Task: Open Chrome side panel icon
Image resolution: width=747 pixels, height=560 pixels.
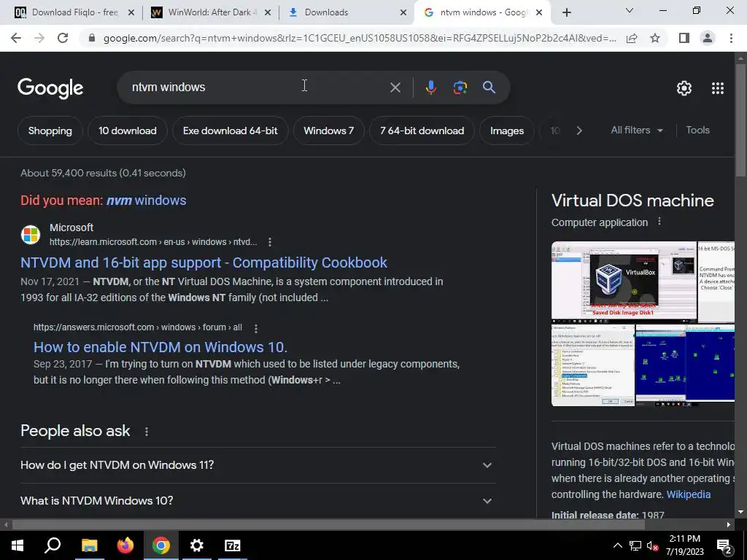Action: pos(684,38)
